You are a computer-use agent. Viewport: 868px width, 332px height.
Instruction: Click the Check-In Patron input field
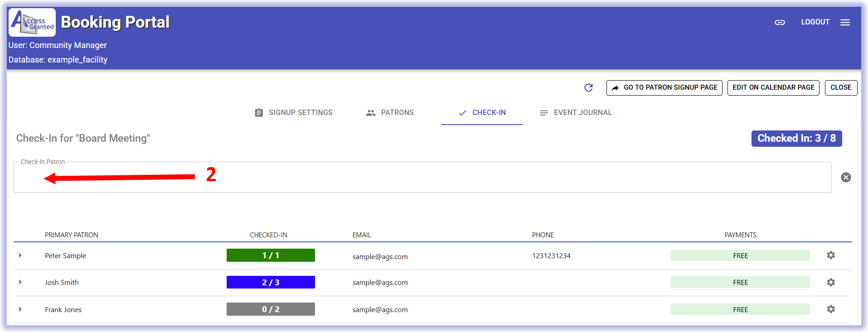click(422, 178)
